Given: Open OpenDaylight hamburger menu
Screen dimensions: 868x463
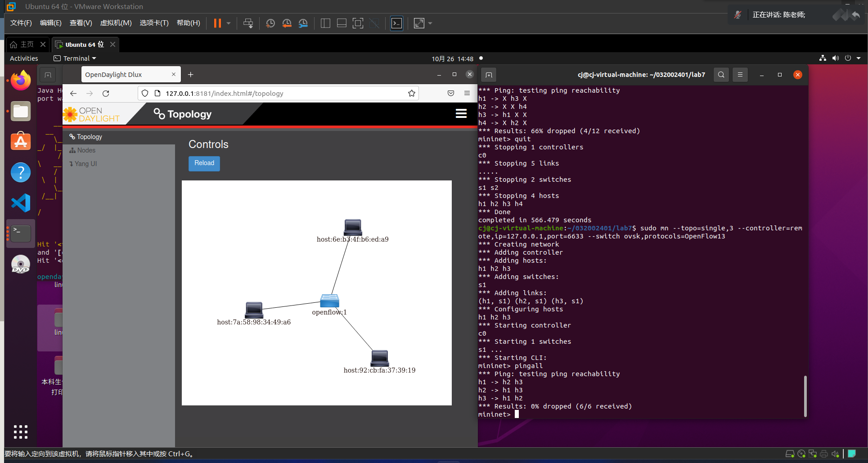Looking at the screenshot, I should click(461, 114).
